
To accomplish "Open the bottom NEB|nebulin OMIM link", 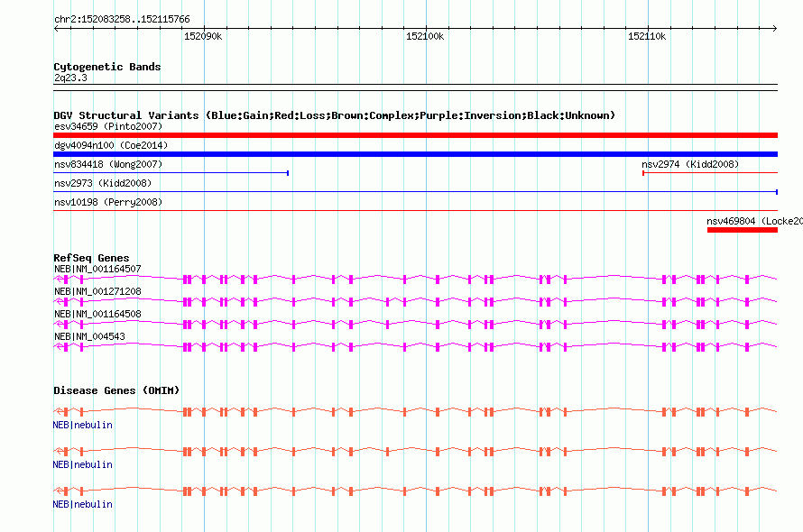I will (x=82, y=504).
